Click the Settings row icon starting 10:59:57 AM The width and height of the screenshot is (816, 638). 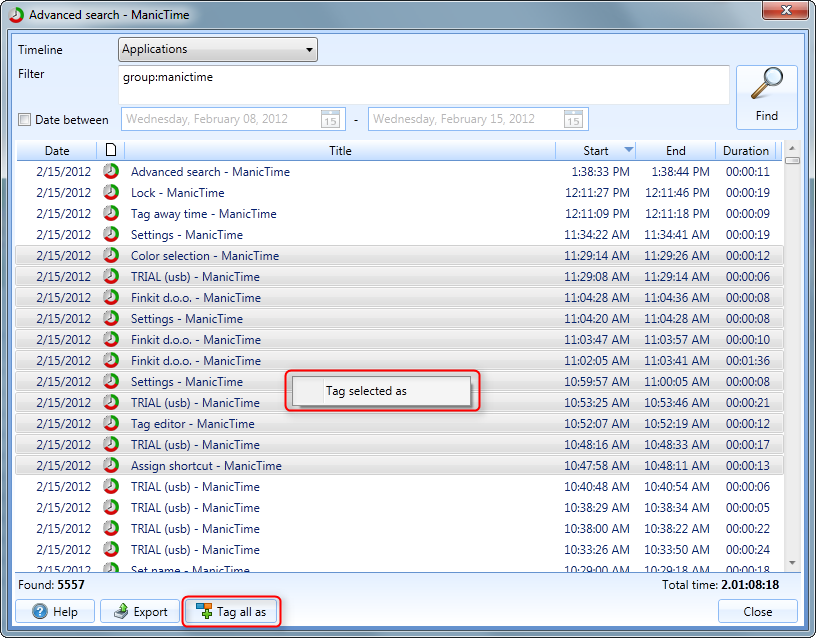[111, 381]
